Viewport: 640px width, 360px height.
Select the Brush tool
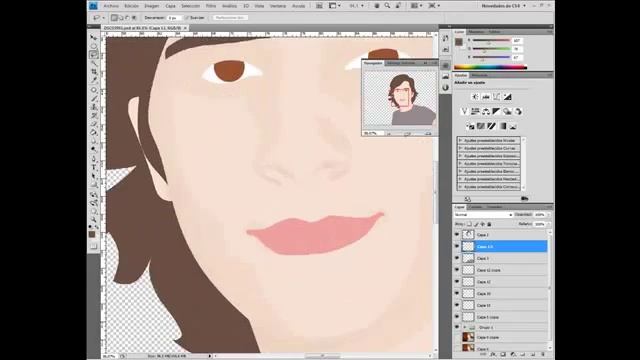point(94,98)
